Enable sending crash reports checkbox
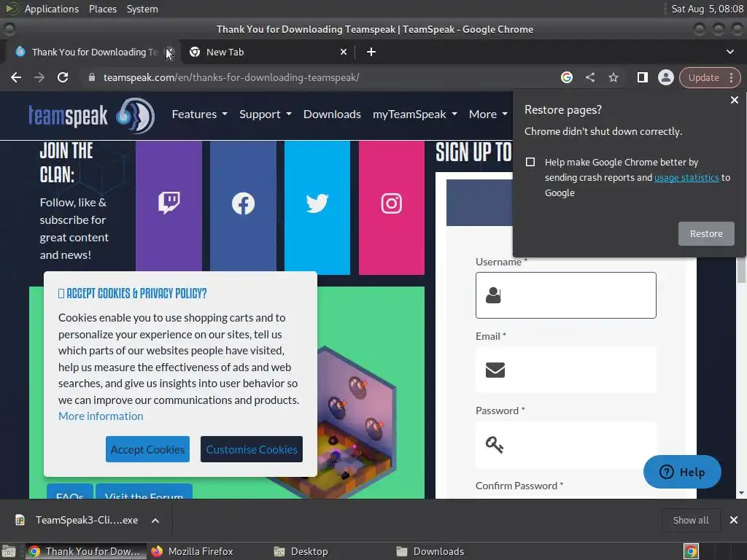Viewport: 747px width, 560px height. [530, 162]
